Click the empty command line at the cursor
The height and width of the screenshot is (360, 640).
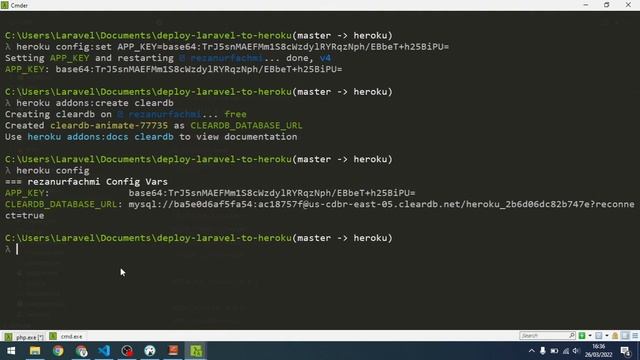[x=17, y=249]
